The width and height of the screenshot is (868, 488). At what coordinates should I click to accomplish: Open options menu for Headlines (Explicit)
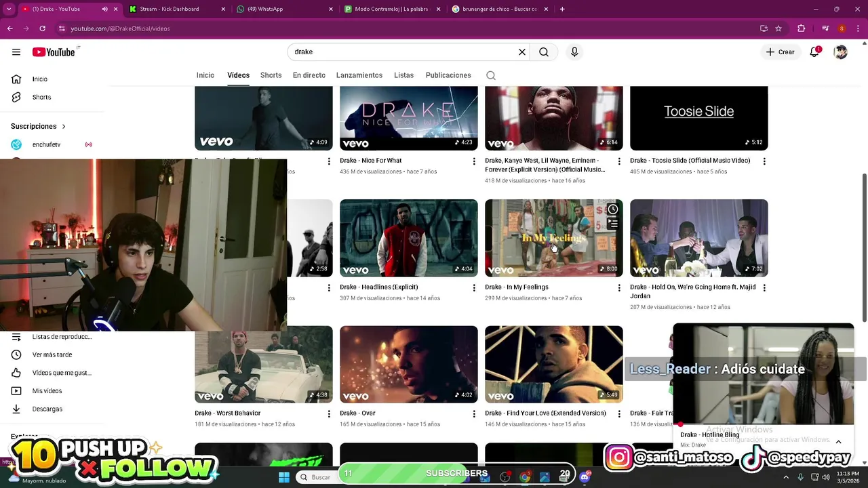(x=474, y=287)
